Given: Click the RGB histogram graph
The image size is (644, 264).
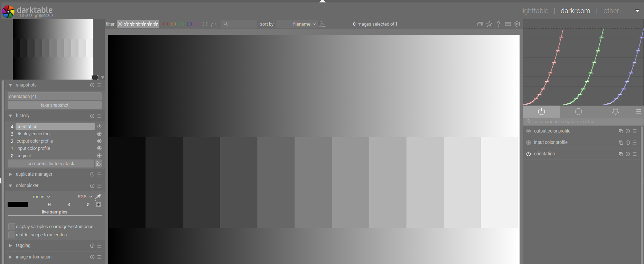Looking at the screenshot, I should pos(583,62).
